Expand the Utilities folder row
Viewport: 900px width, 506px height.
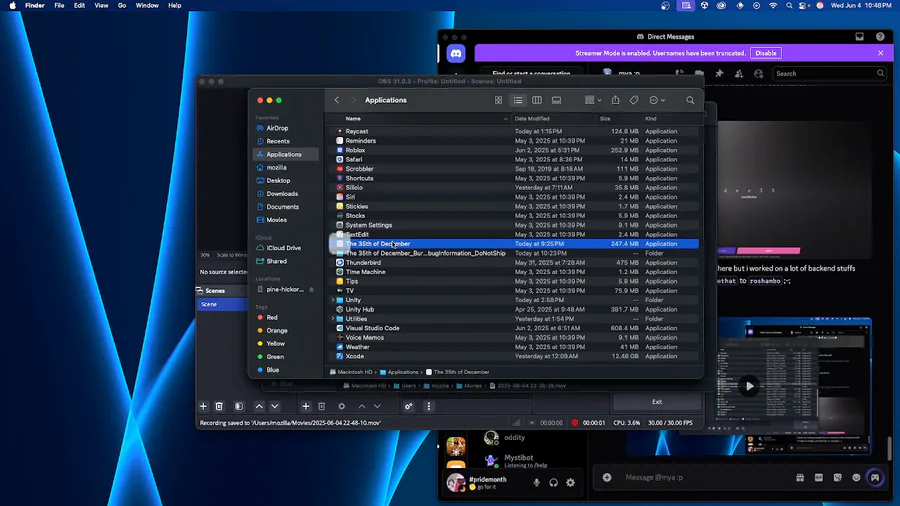[333, 319]
